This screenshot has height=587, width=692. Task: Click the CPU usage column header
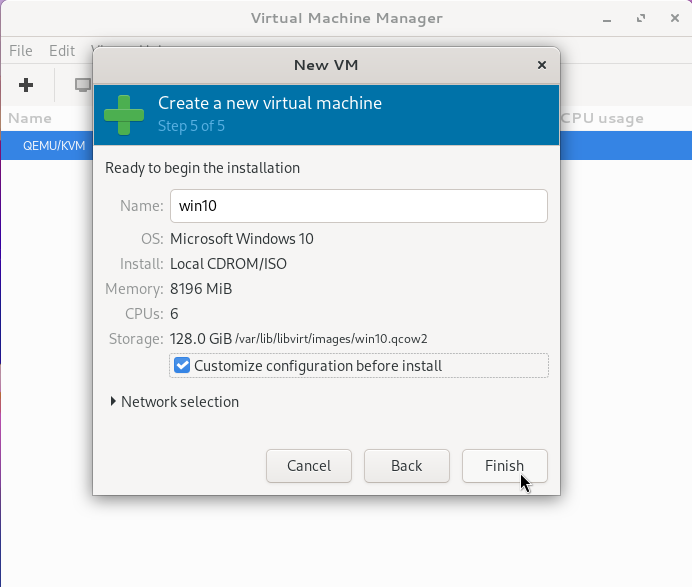tap(602, 118)
